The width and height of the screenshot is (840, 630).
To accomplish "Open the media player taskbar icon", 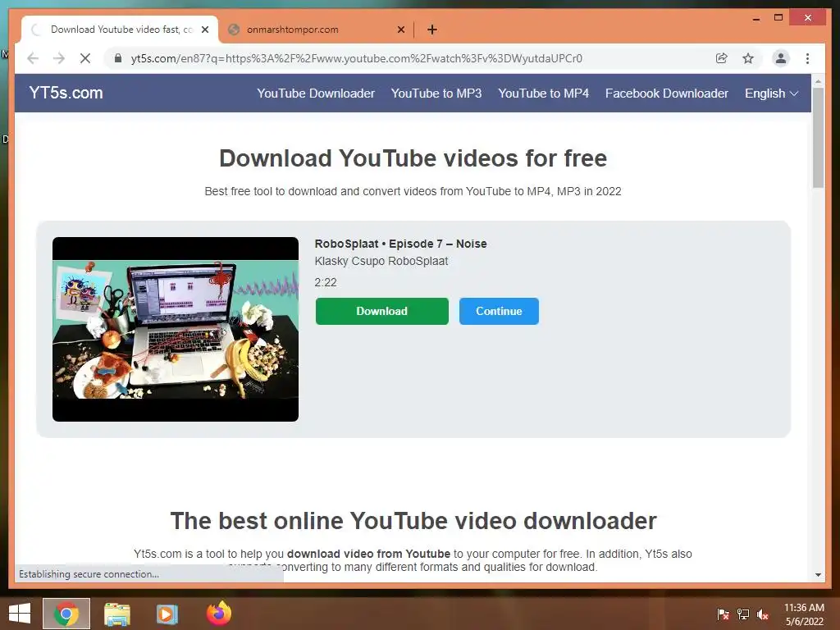I will [167, 614].
